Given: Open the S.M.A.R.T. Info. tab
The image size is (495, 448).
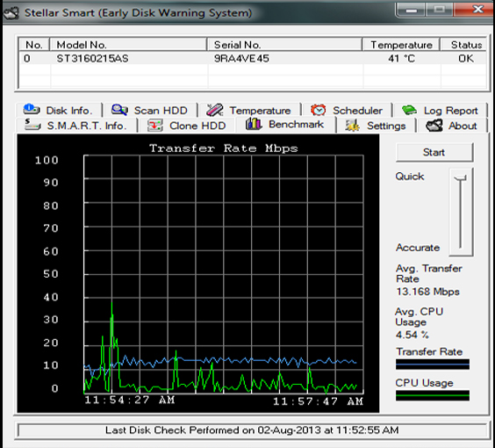Looking at the screenshot, I should pyautogui.click(x=76, y=126).
